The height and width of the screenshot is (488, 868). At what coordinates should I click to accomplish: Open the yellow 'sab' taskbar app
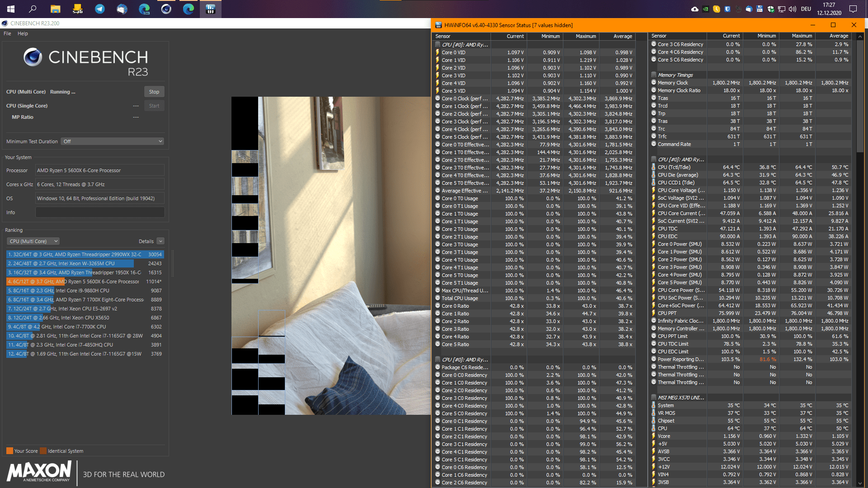point(77,9)
